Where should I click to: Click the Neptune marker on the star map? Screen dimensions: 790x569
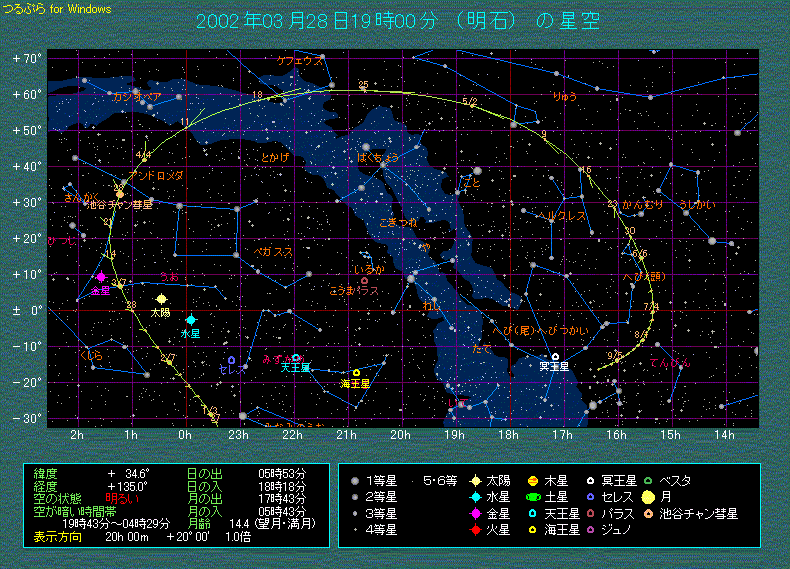(x=357, y=373)
